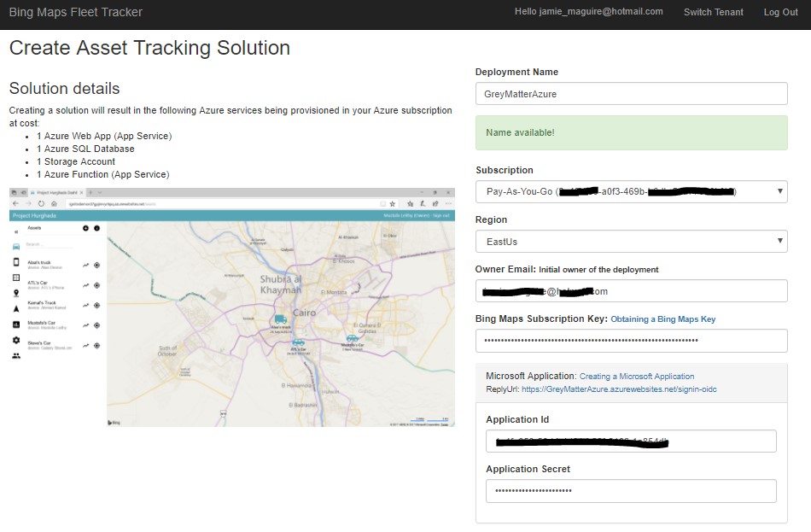Click the 'Name available!' green message

coord(632,132)
